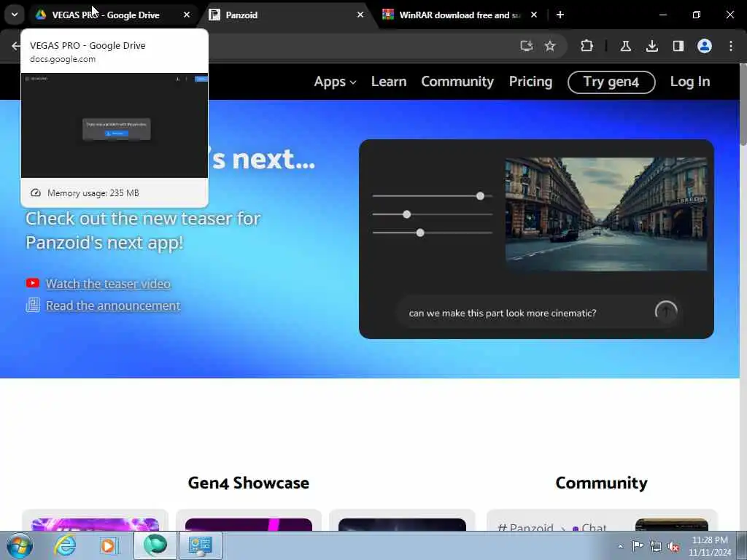The height and width of the screenshot is (560, 747).
Task: Open the Windows Start button
Action: coord(19,545)
